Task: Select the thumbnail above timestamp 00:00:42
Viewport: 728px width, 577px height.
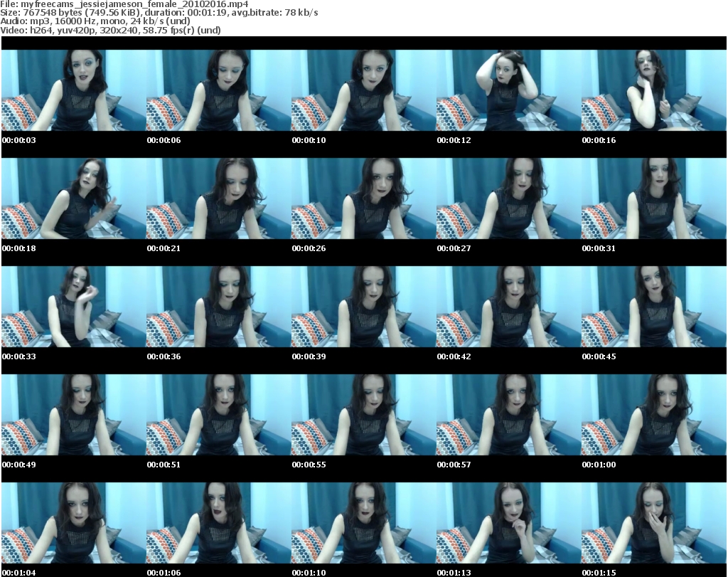Action: (508, 307)
